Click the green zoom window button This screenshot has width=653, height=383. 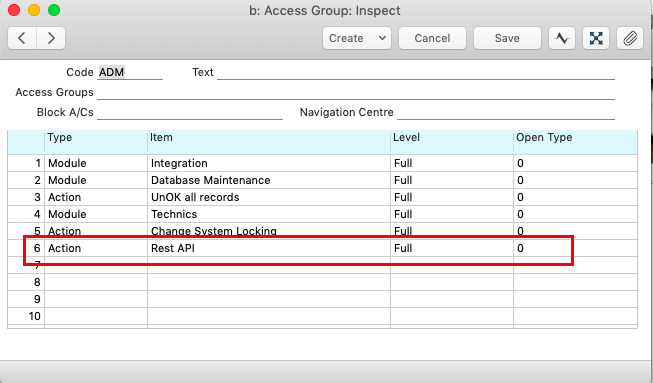point(54,10)
